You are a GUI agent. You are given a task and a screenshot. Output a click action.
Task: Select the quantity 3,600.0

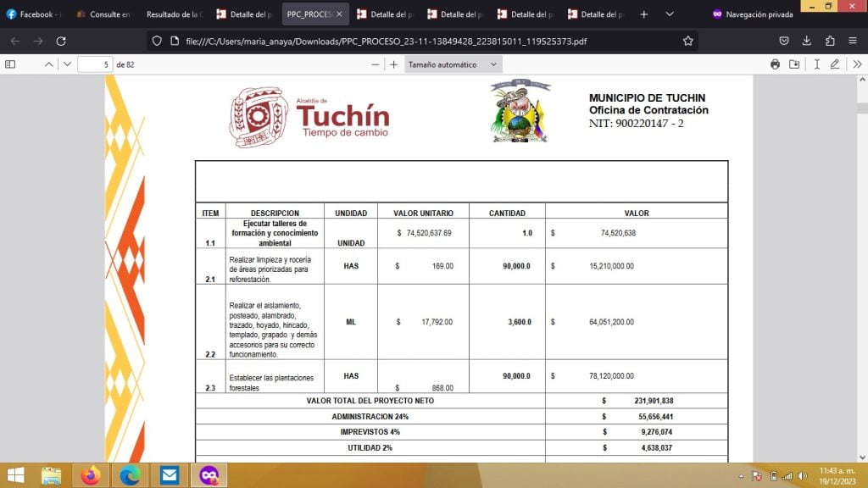click(x=520, y=321)
